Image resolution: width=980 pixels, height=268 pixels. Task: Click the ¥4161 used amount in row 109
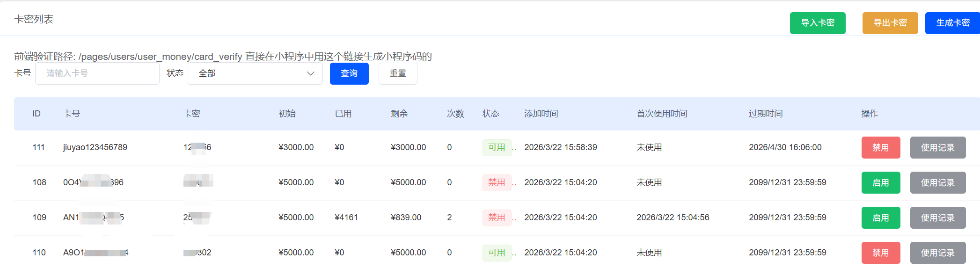coord(346,217)
